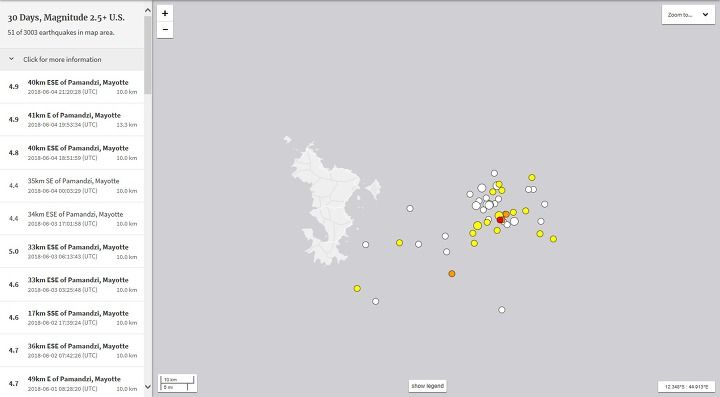Click the coordinates readout at bottom right

click(686, 387)
